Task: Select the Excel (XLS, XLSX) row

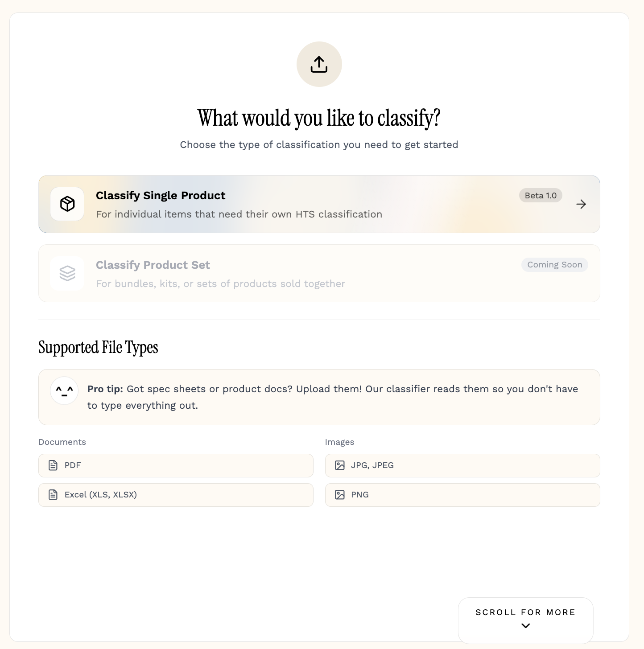Action: [x=176, y=495]
